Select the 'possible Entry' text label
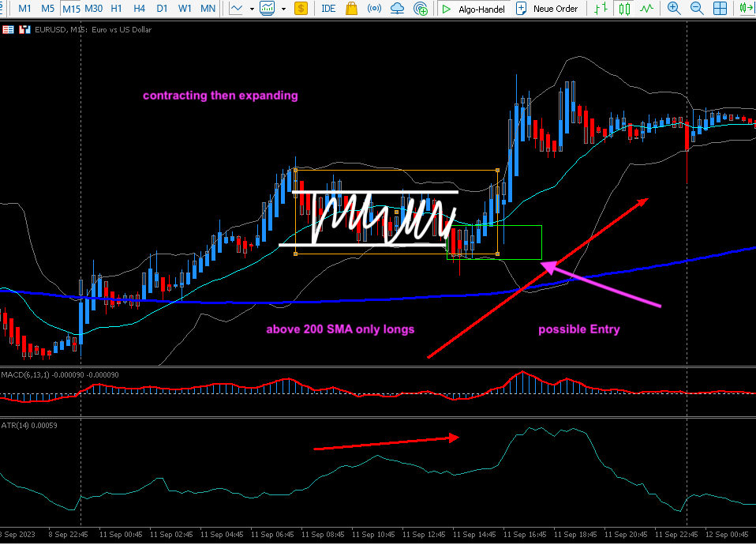This screenshot has width=756, height=545. [579, 329]
